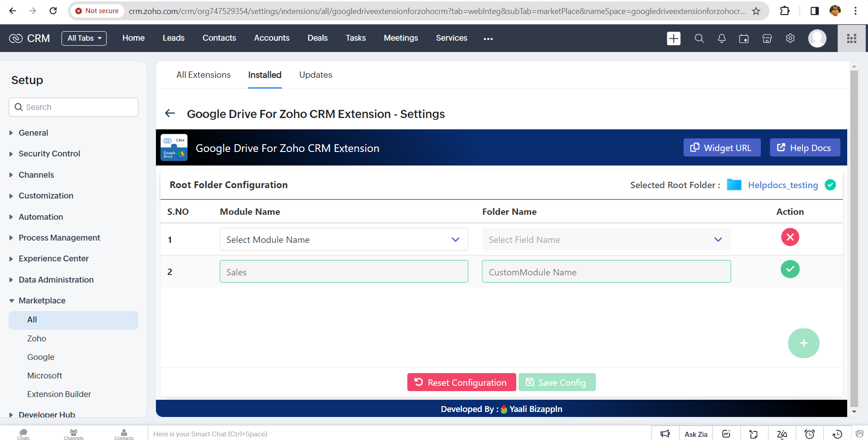This screenshot has height=440, width=868.
Task: Click the Setup gear icon
Action: [790, 38]
